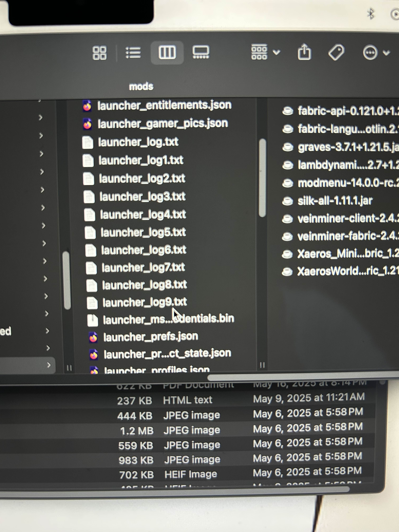
Task: Switch Finder to list view
Action: click(x=133, y=53)
